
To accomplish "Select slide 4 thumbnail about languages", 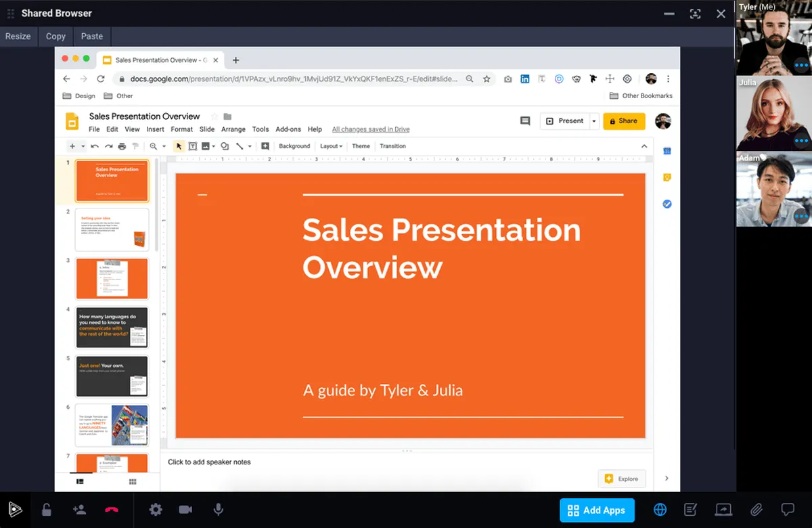I will point(112,328).
